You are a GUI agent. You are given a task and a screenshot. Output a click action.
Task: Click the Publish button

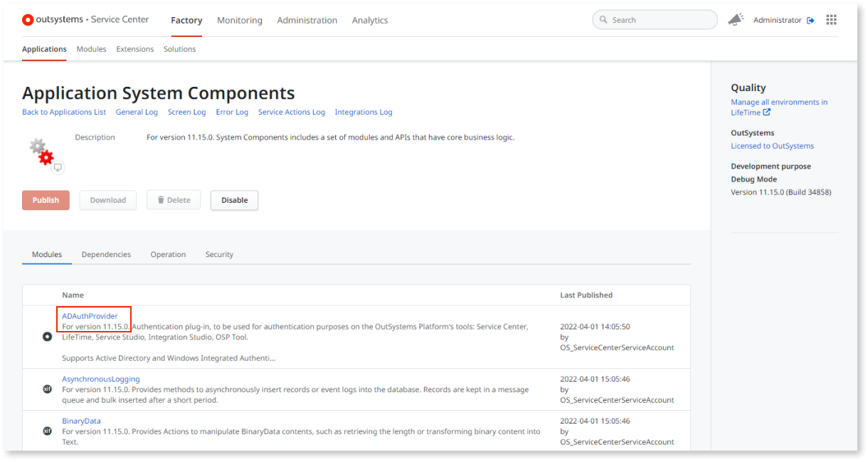point(46,200)
